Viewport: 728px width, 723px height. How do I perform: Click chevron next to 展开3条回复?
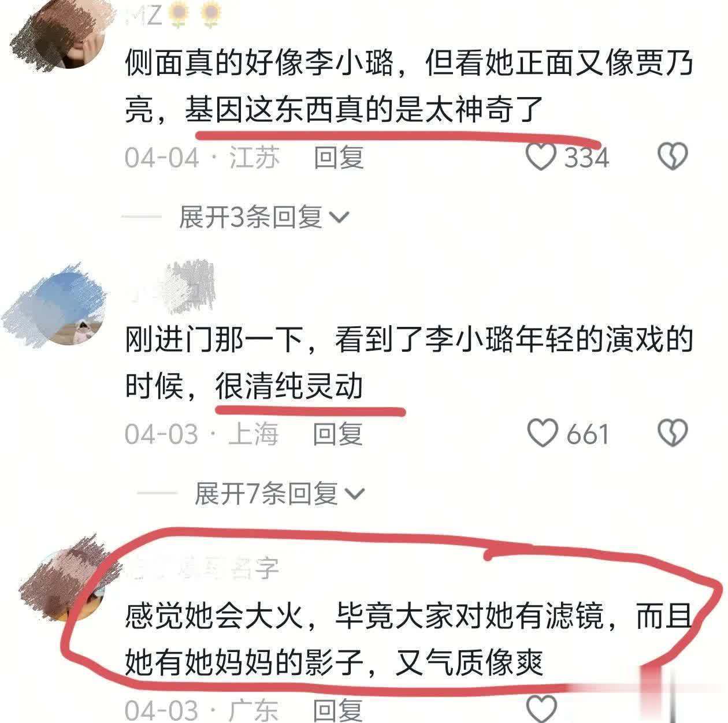[x=339, y=218]
